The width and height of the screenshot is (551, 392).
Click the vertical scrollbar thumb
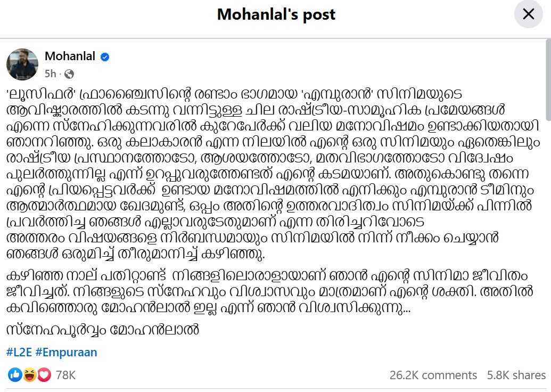tap(548, 80)
